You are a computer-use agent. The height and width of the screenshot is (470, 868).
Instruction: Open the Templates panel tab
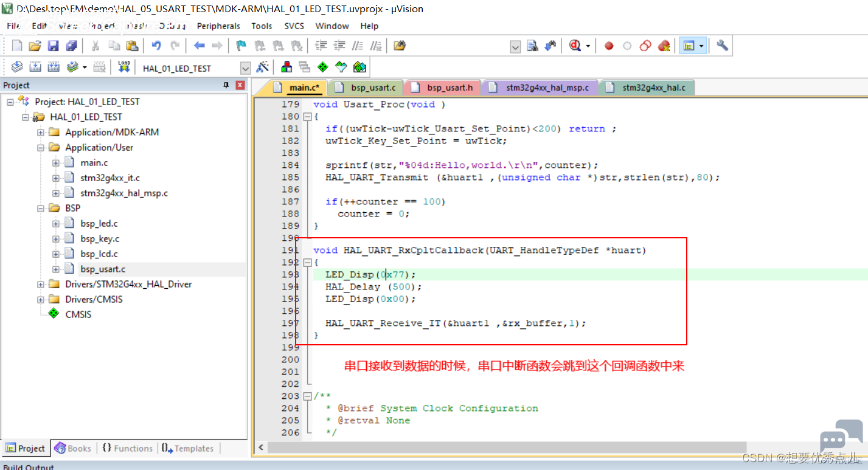point(187,448)
